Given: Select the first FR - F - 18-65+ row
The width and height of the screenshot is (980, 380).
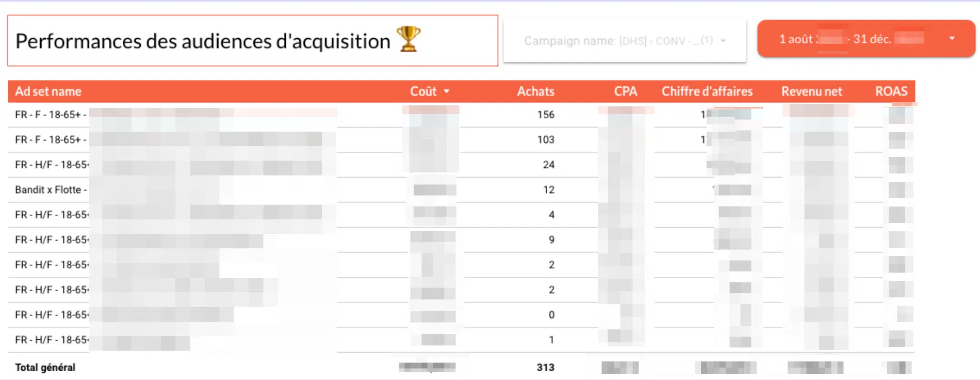Looking at the screenshot, I should (461, 115).
